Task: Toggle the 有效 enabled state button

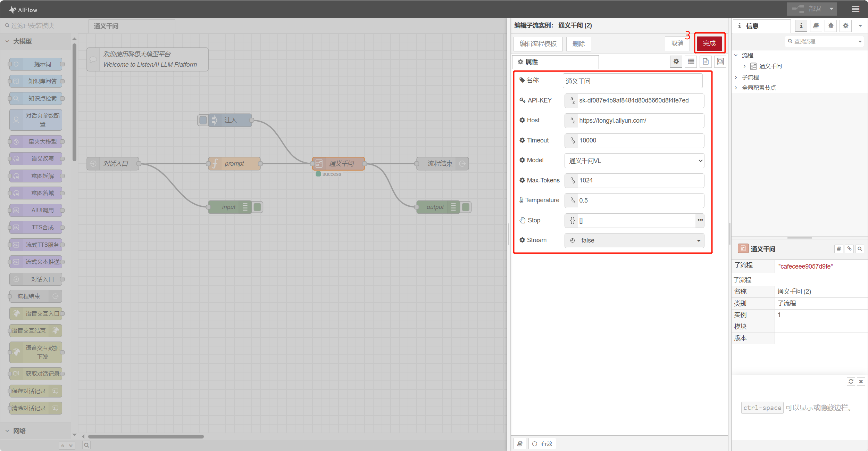Action: pyautogui.click(x=542, y=444)
